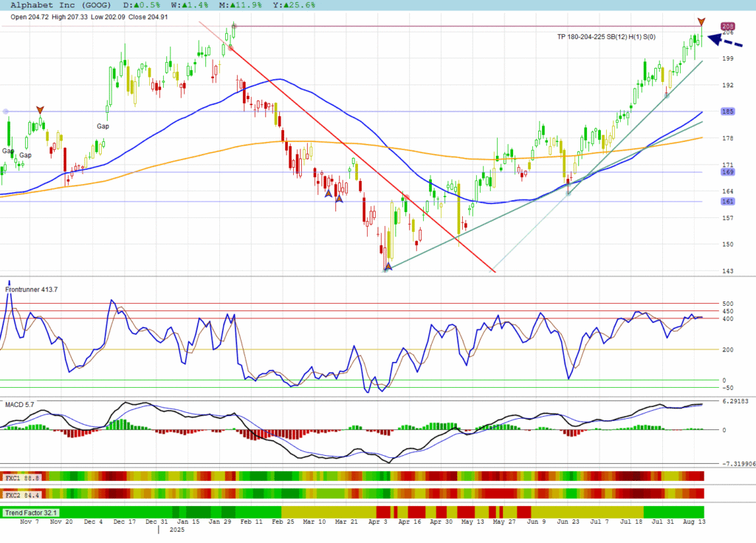Click the 'MACD 5.7' indicator label
The image size is (756, 543).
point(20,404)
